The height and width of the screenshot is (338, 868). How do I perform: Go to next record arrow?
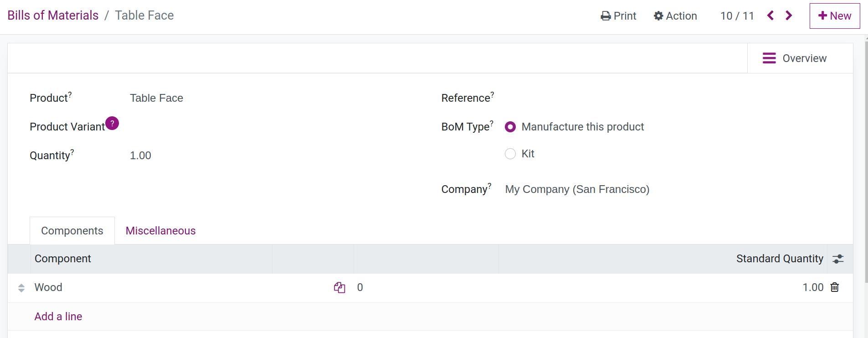point(789,16)
